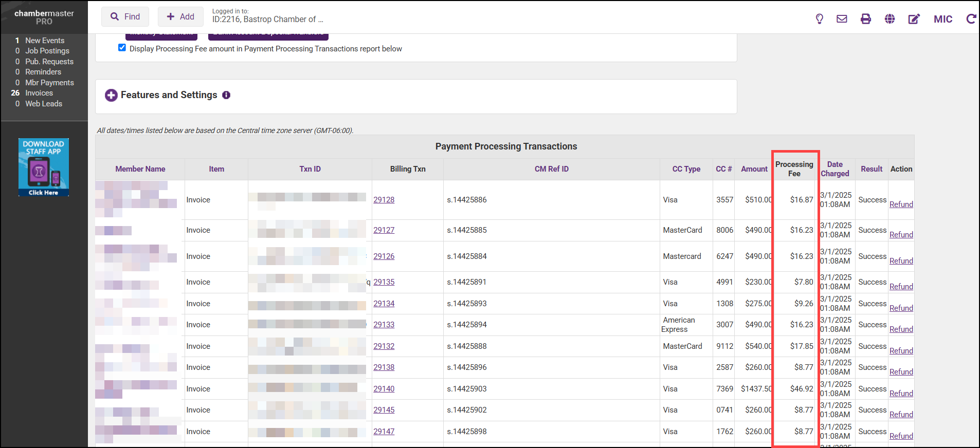Uncheck Display Processing Fee amount checkbox
Viewport: 980px width, 448px height.
tap(122, 48)
